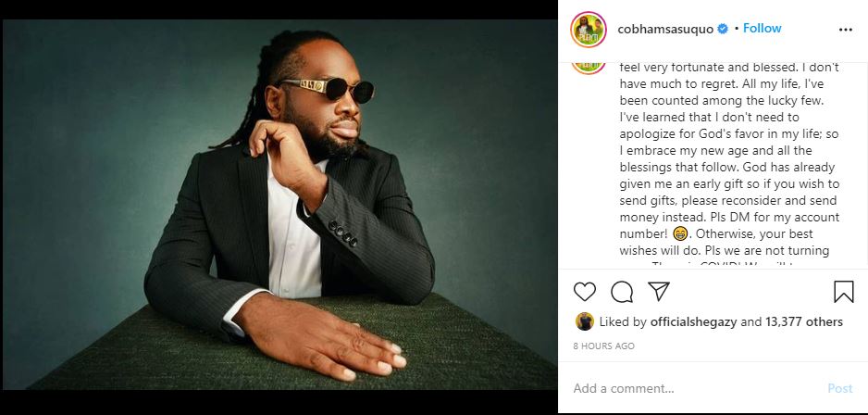Open the three-dot more options menu
Screen dimensions: 868x415
(845, 30)
